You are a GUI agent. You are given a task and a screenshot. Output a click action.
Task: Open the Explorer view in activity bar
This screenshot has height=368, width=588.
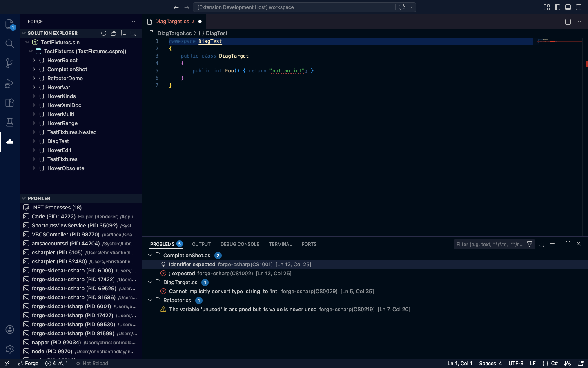click(10, 24)
